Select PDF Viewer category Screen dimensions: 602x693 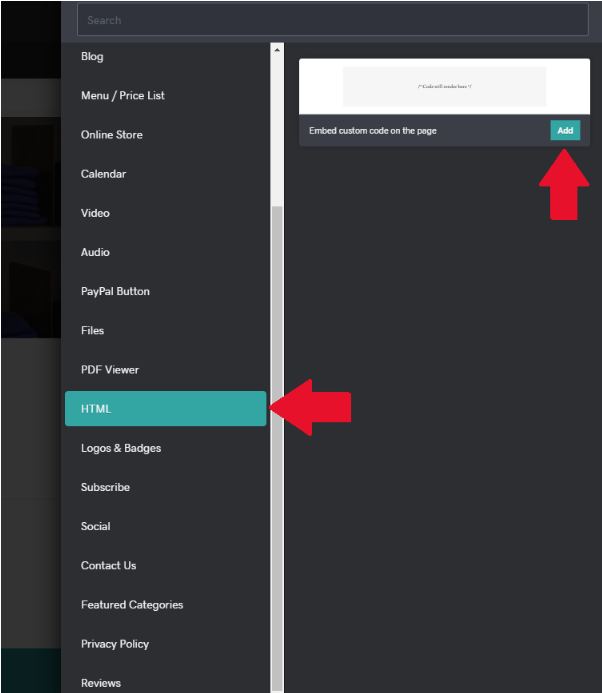tap(110, 370)
